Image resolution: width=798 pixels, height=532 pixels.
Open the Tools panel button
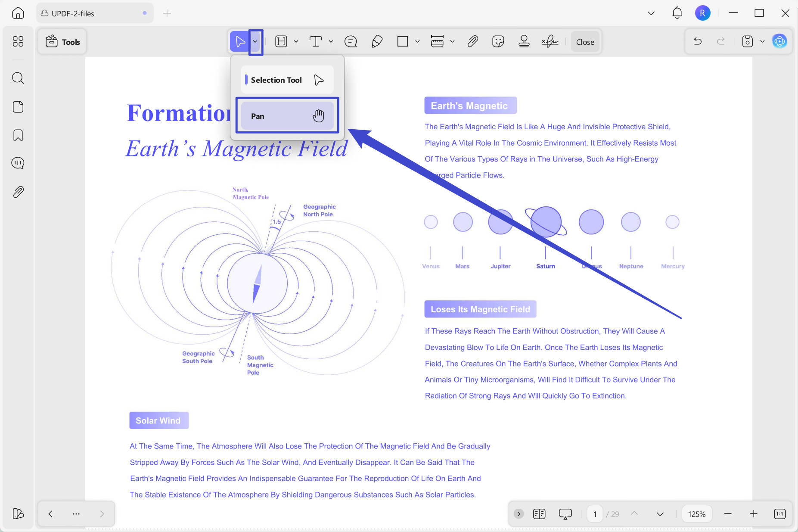click(x=62, y=42)
